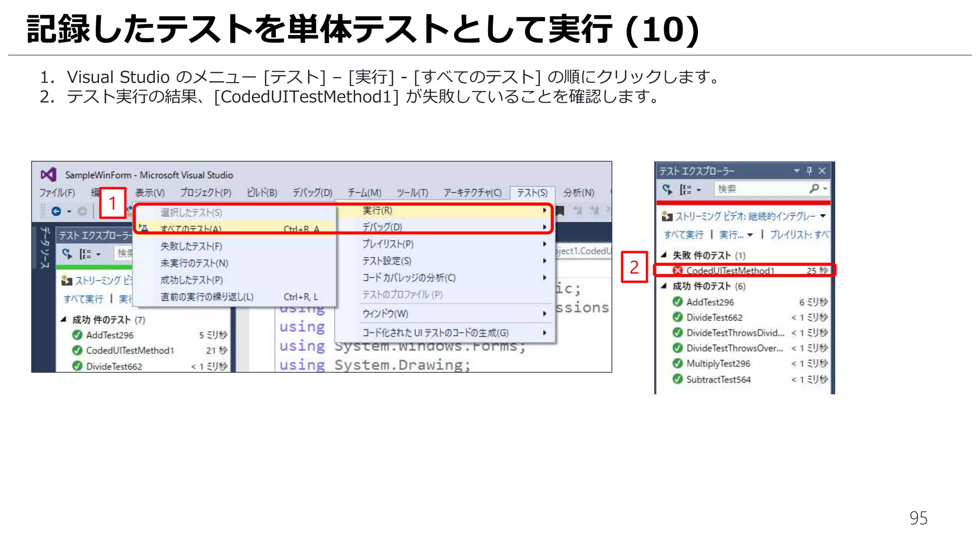980x551 pixels.
Task: Click the テスト(S) menu in the menu bar
Action: [532, 192]
